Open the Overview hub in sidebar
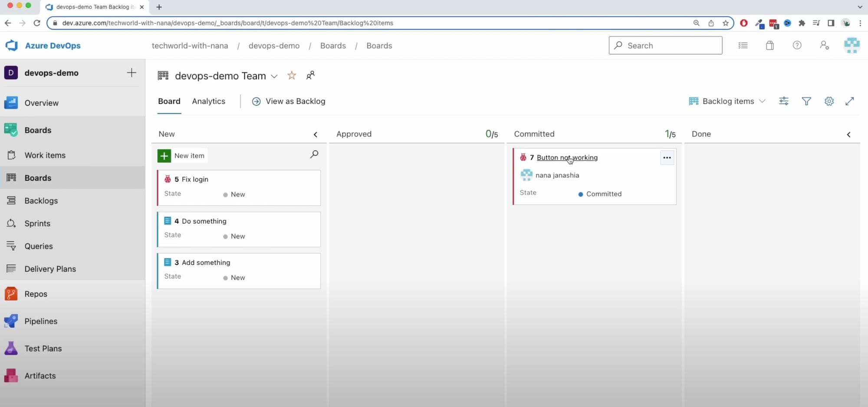The height and width of the screenshot is (407, 868). [72, 103]
